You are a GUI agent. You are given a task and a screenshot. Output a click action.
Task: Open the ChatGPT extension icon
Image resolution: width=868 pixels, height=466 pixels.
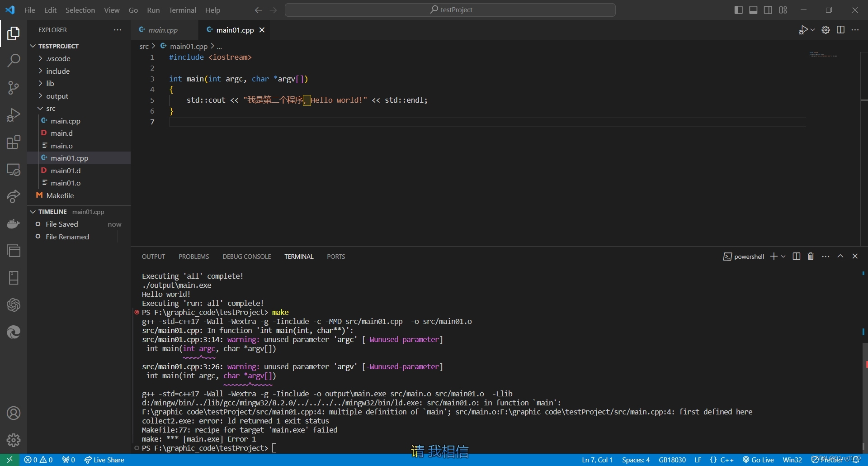pos(14,305)
